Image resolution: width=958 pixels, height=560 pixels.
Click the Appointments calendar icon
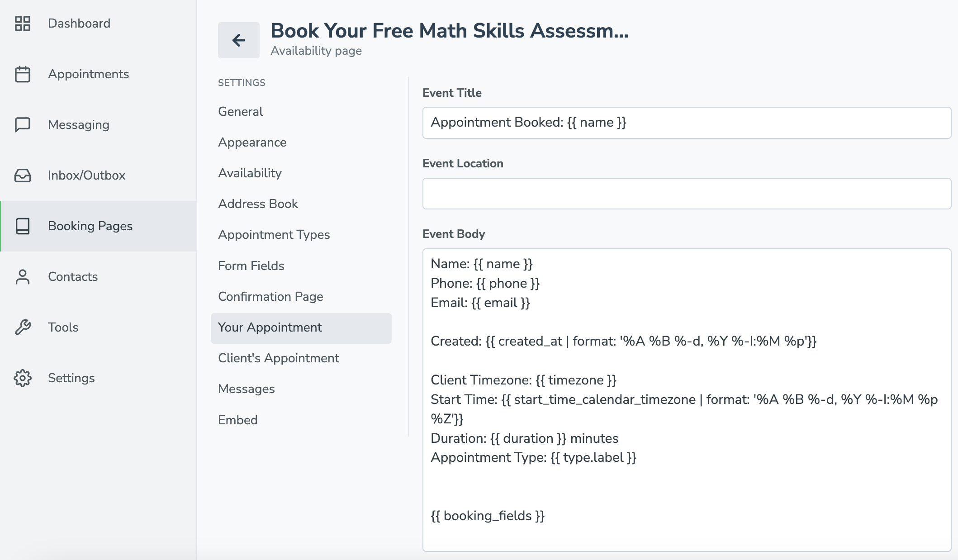click(23, 74)
